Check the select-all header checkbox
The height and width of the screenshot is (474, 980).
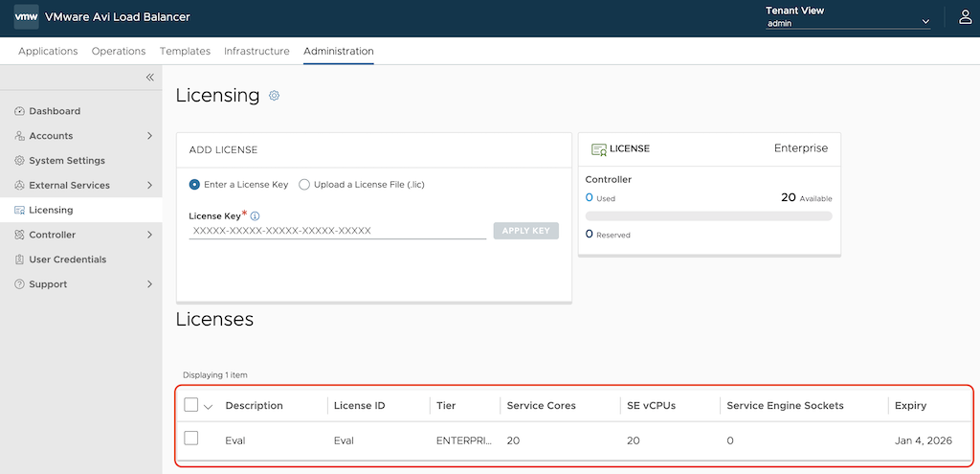[x=191, y=405]
